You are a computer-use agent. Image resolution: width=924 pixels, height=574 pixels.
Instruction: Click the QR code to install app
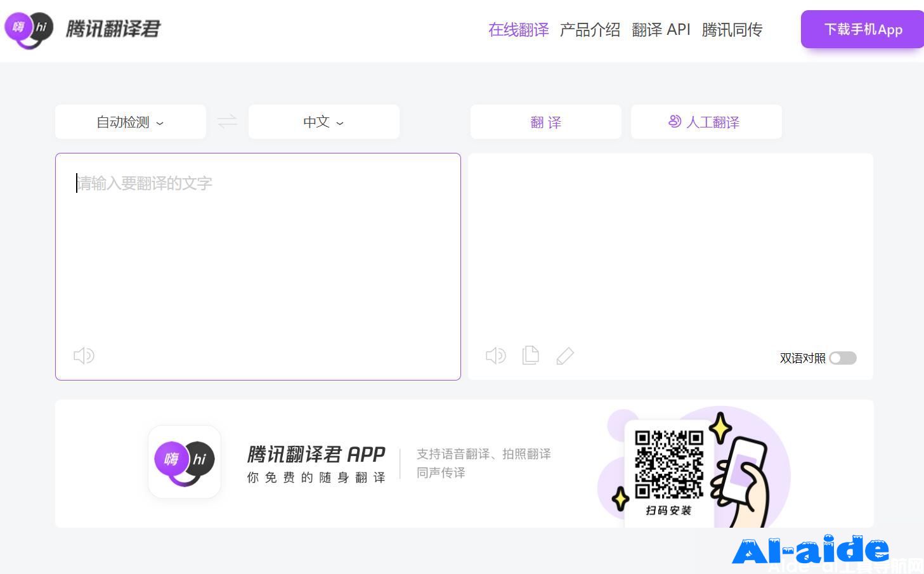click(x=669, y=464)
